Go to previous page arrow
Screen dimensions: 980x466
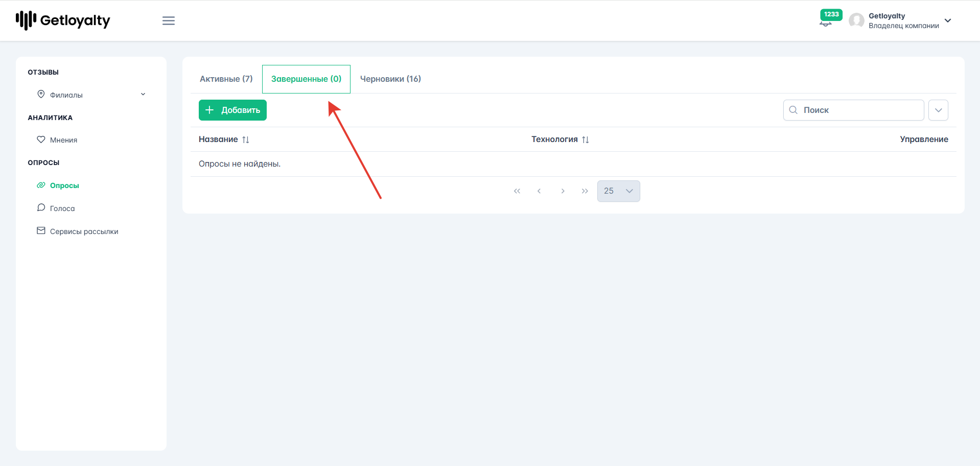tap(539, 191)
